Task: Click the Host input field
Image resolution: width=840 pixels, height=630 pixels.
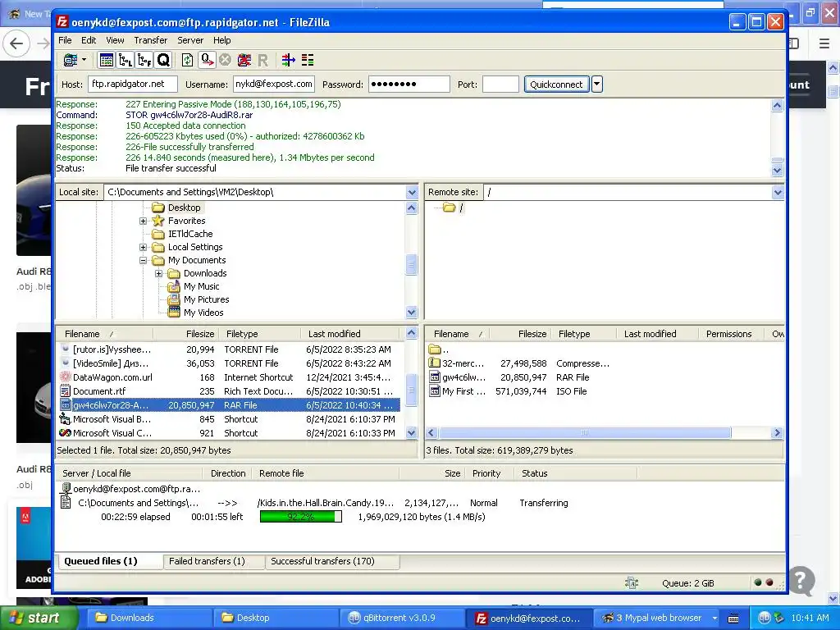Action: click(132, 84)
